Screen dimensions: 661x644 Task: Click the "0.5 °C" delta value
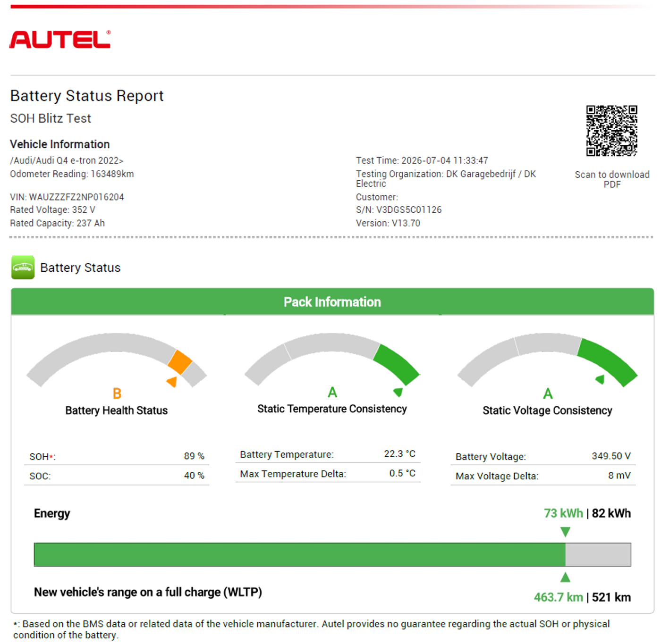click(x=402, y=473)
